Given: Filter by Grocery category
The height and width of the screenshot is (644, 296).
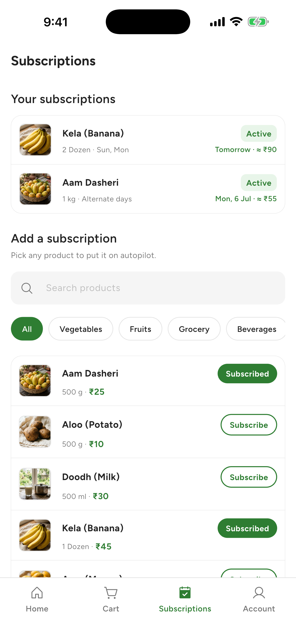Looking at the screenshot, I should 194,329.
